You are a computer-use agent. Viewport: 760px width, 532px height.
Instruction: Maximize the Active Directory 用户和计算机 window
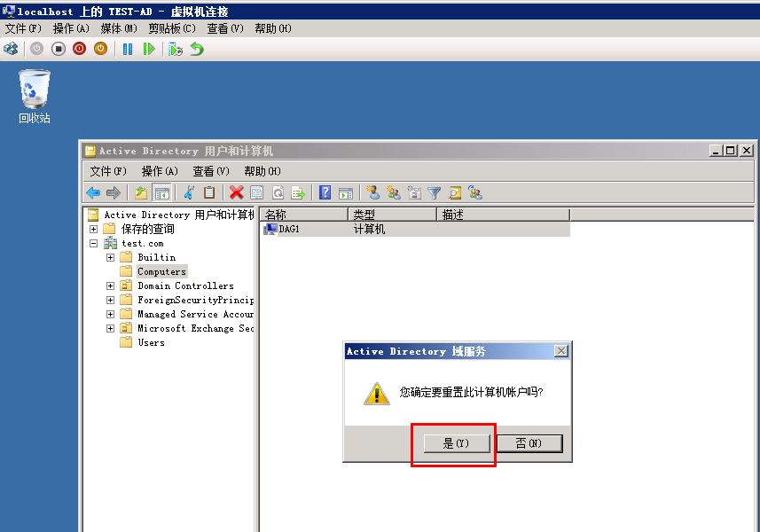click(730, 151)
